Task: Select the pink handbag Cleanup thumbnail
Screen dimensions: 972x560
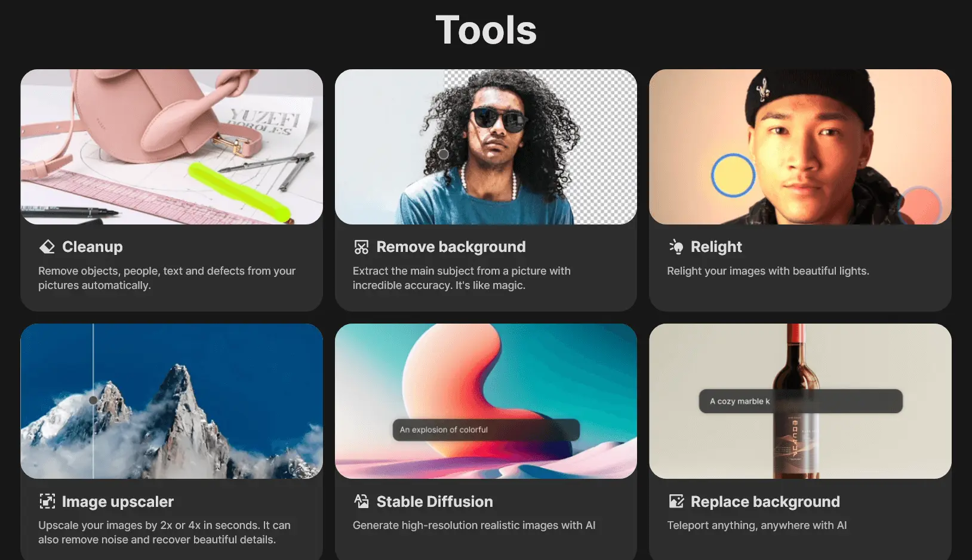Action: click(x=172, y=147)
